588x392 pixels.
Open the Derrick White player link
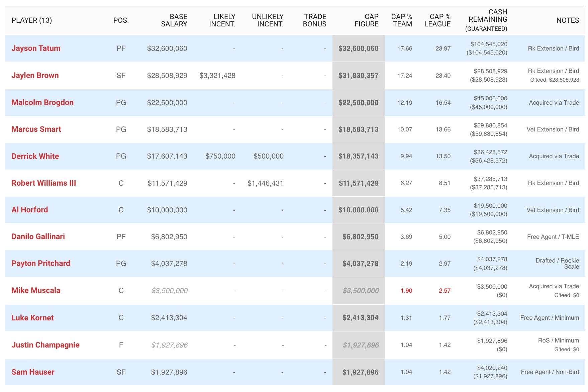(x=35, y=156)
